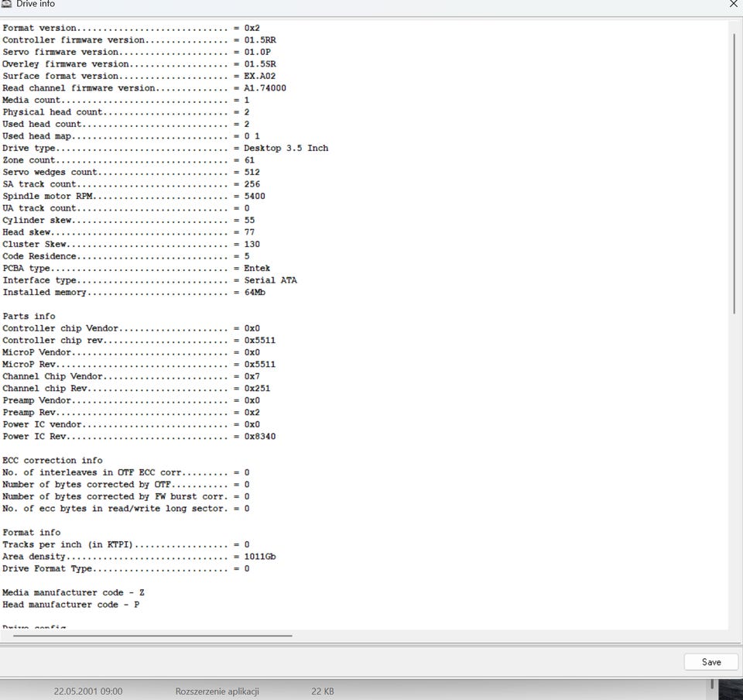Click the PCBA type Entek value
The height and width of the screenshot is (700, 743).
coord(257,268)
